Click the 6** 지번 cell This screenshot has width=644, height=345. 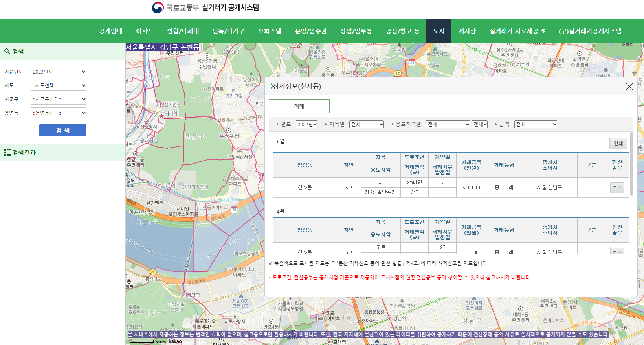pos(349,188)
